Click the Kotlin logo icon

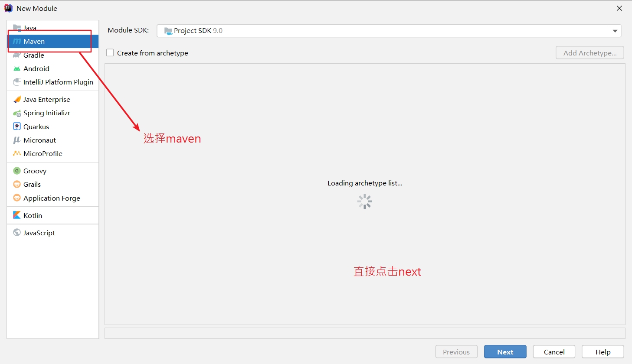[17, 215]
